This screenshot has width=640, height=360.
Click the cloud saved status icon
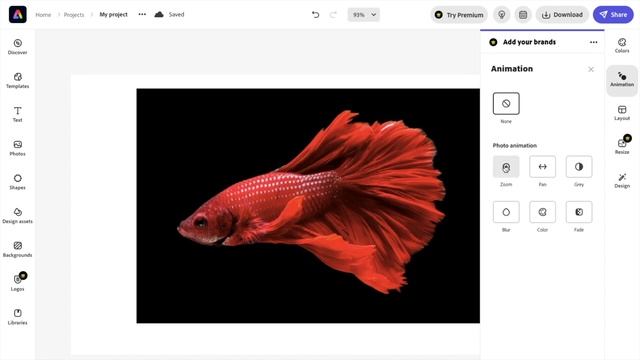[x=159, y=14]
